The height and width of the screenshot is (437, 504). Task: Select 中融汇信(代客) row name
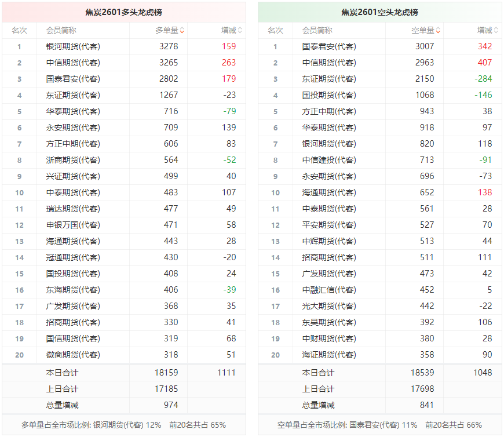[x=329, y=290]
